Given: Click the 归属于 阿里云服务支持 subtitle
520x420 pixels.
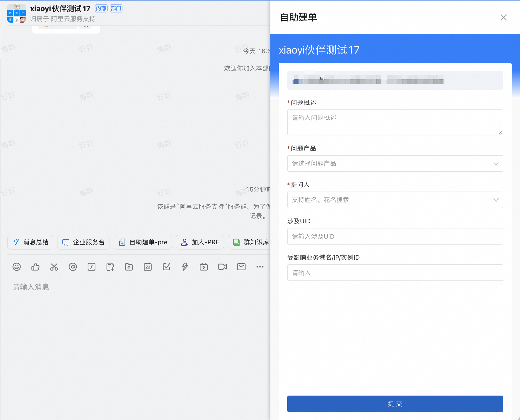Looking at the screenshot, I should click(63, 19).
